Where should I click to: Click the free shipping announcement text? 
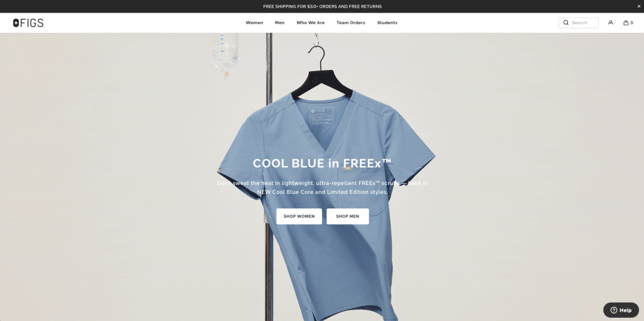[323, 6]
